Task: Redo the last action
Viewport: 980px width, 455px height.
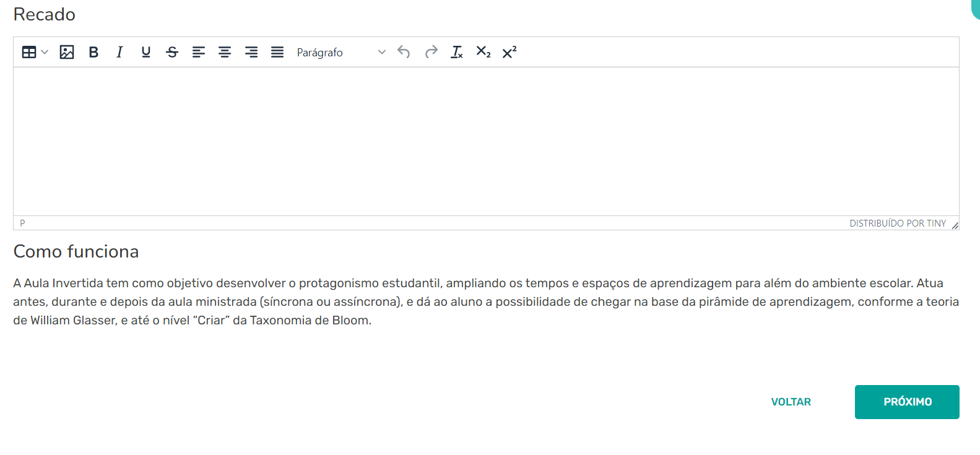Action: click(431, 52)
